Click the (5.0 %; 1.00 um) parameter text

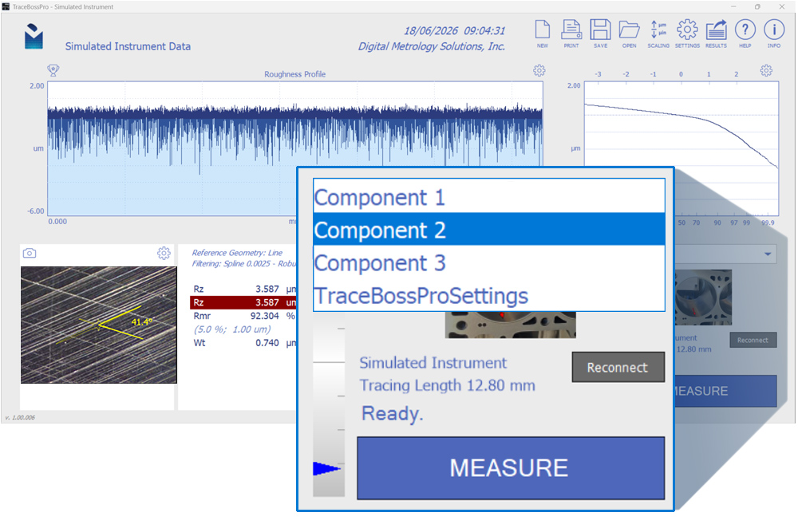pos(232,329)
